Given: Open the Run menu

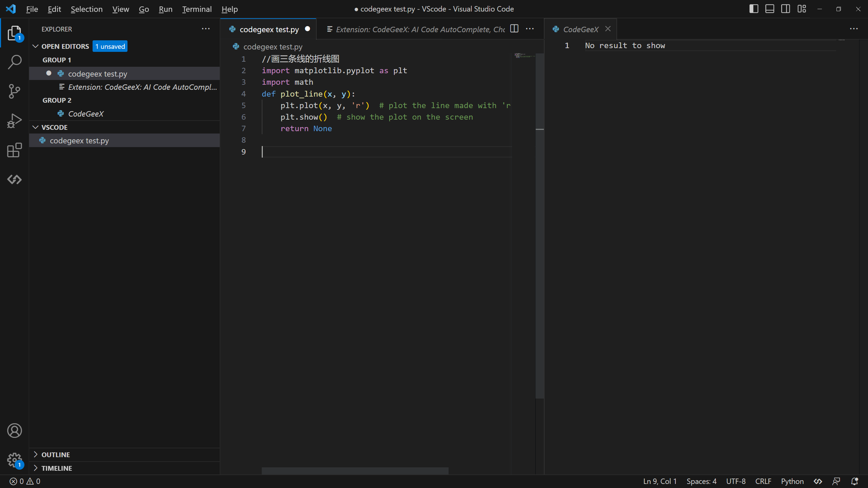Looking at the screenshot, I should [x=165, y=9].
